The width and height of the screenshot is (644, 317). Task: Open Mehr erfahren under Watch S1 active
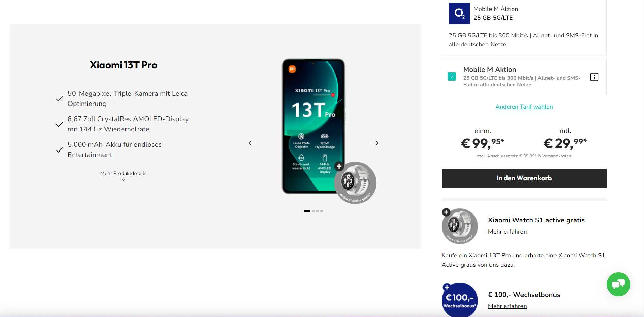[507, 232]
